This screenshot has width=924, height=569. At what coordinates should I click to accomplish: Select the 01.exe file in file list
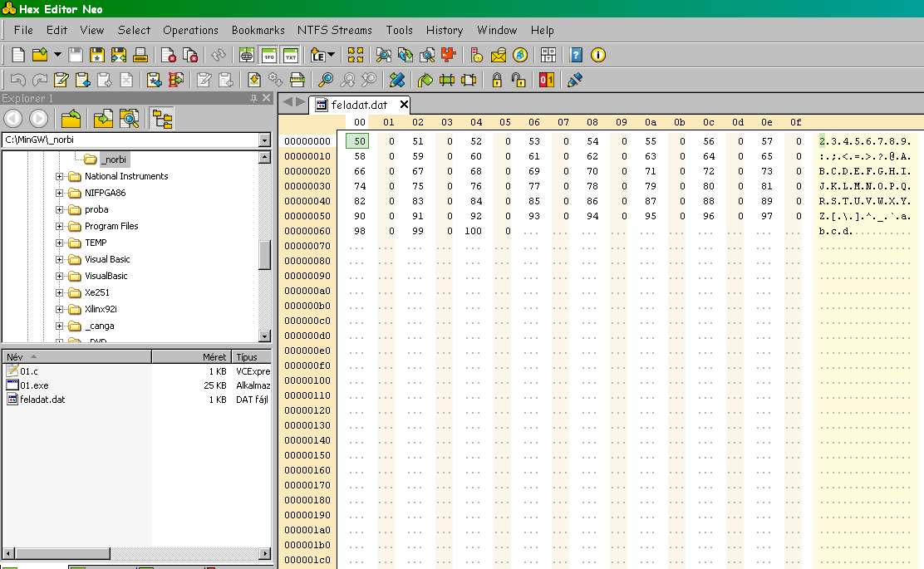34,385
